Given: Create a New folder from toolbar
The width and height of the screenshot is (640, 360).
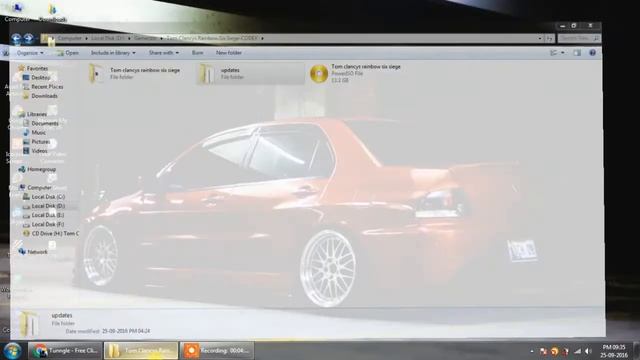Looking at the screenshot, I should click(229, 53).
